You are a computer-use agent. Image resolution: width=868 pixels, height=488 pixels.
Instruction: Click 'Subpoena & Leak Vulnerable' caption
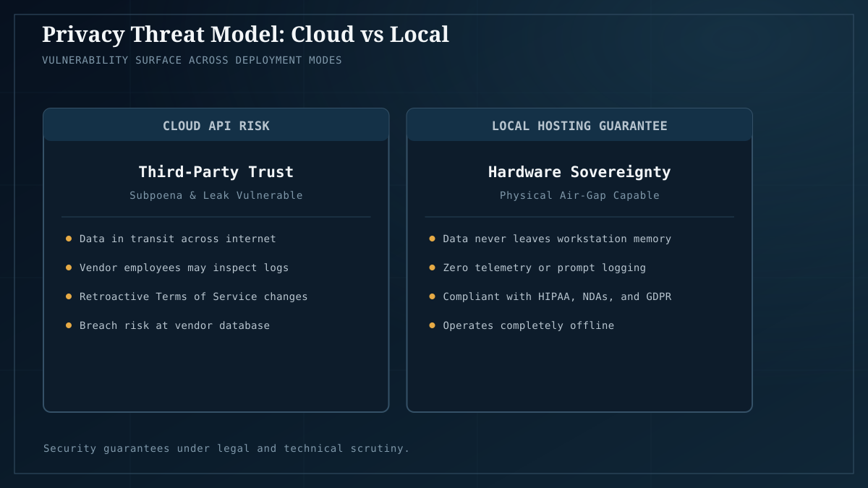216,195
